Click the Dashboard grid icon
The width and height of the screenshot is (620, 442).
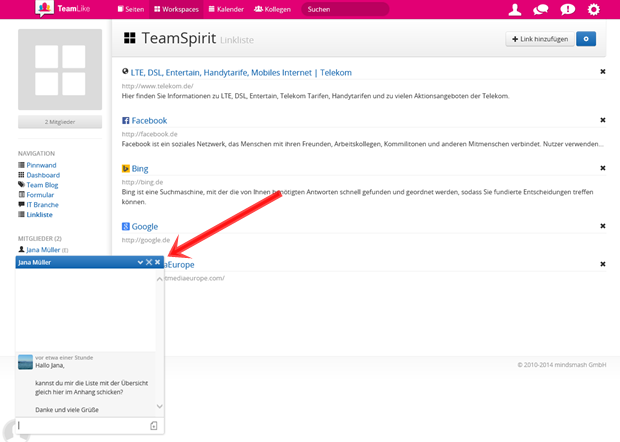pos(21,175)
